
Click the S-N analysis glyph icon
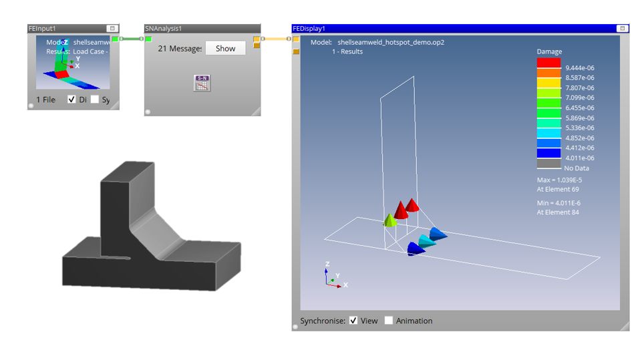click(202, 83)
